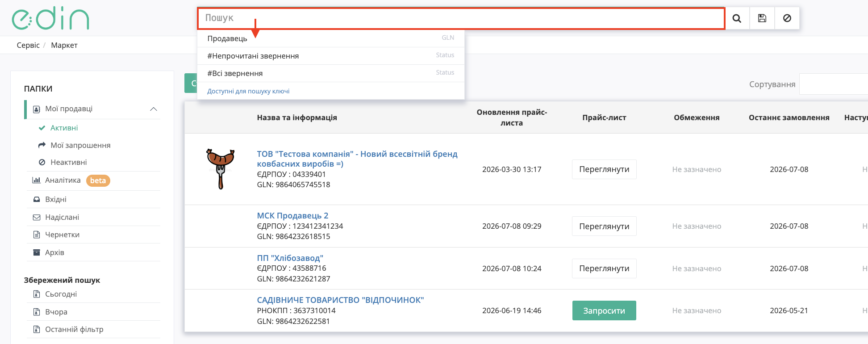
Task: Click Останнє замовлення column header
Action: pyautogui.click(x=789, y=117)
